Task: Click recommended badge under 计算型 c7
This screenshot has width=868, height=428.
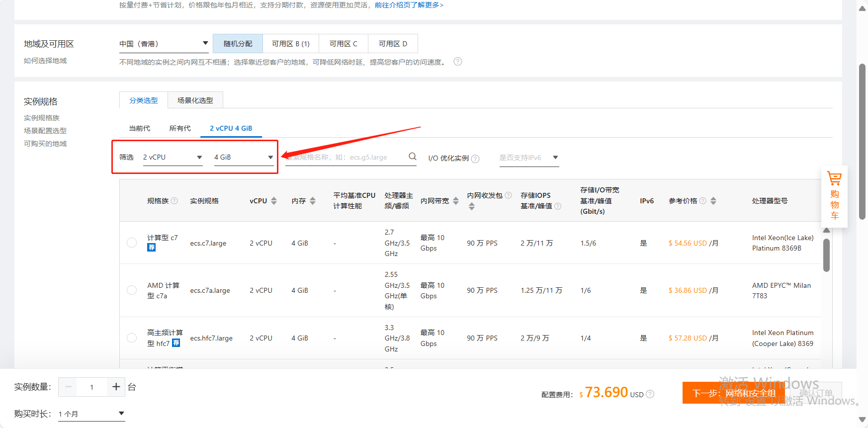Action: click(x=151, y=248)
